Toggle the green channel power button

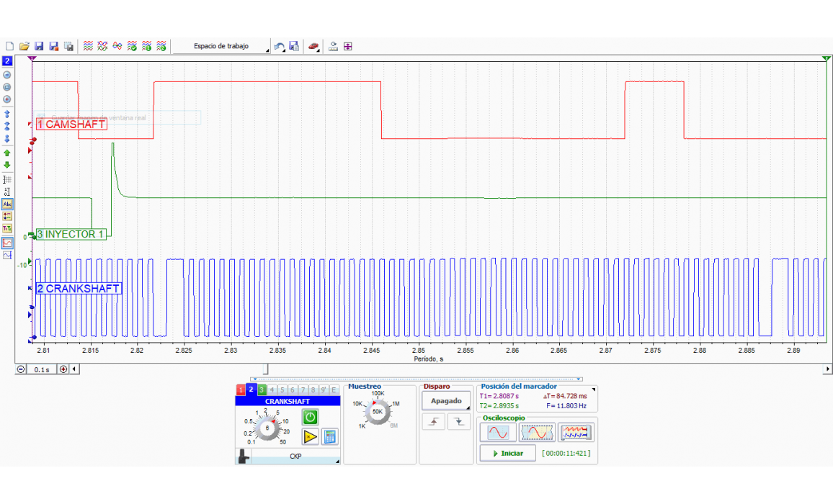310,417
